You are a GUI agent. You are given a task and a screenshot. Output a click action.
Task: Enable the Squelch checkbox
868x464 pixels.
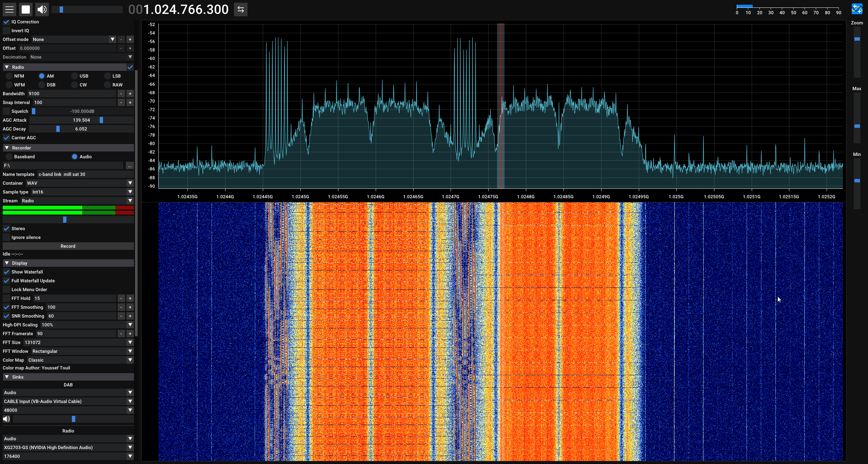coord(6,111)
